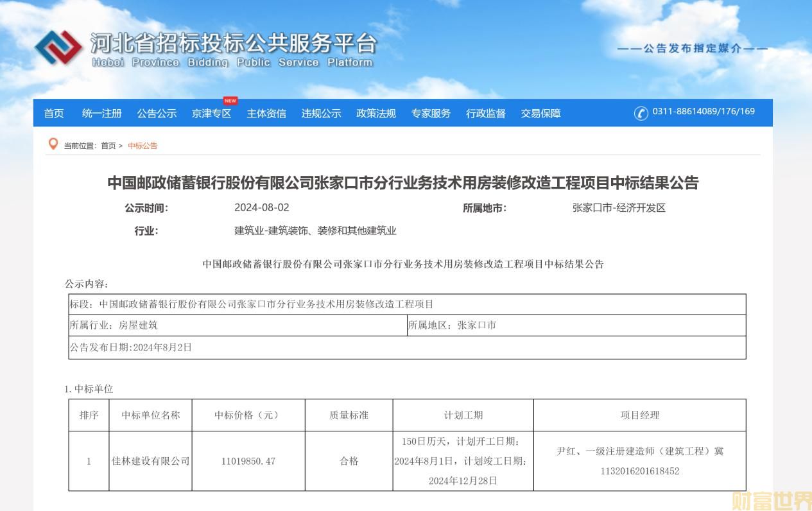Click the 项目经理 column header

[x=640, y=415]
